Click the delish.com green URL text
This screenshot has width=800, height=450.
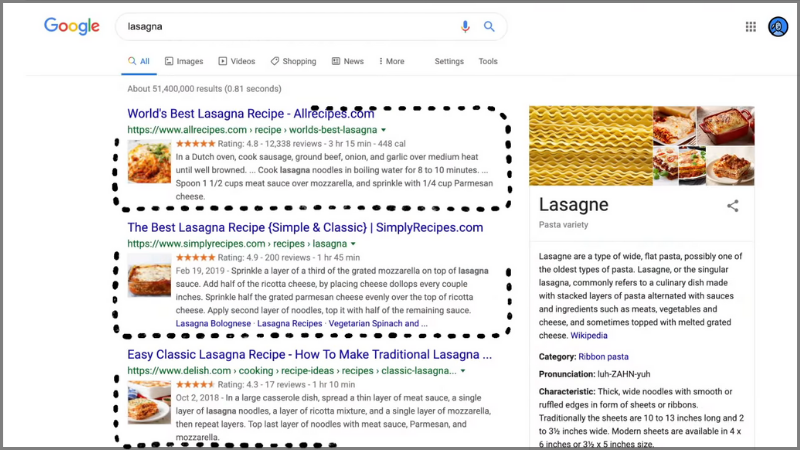[292, 371]
